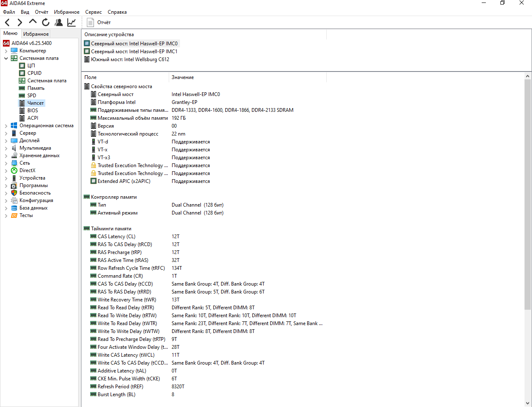Select the Command Rate (CR) row
Screen dimensions: 532x407
pos(204,276)
